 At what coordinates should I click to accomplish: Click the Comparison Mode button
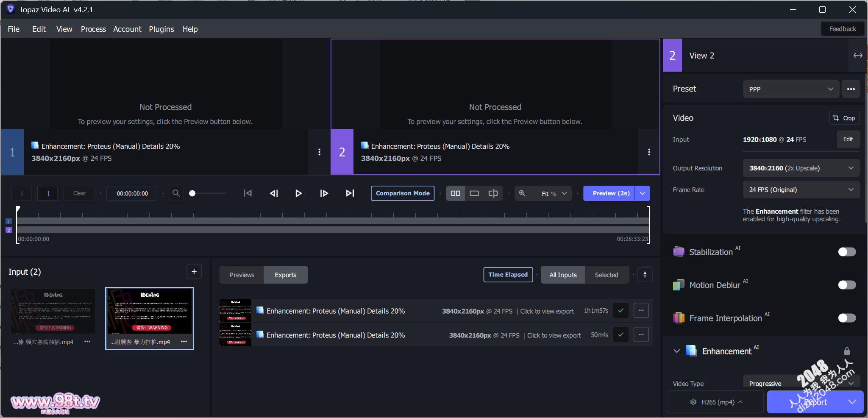click(402, 193)
